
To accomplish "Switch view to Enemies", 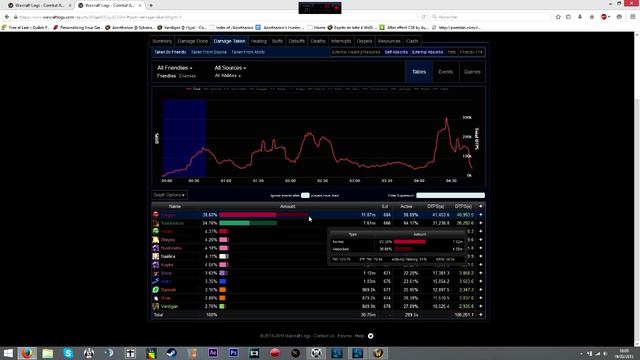I will click(187, 76).
